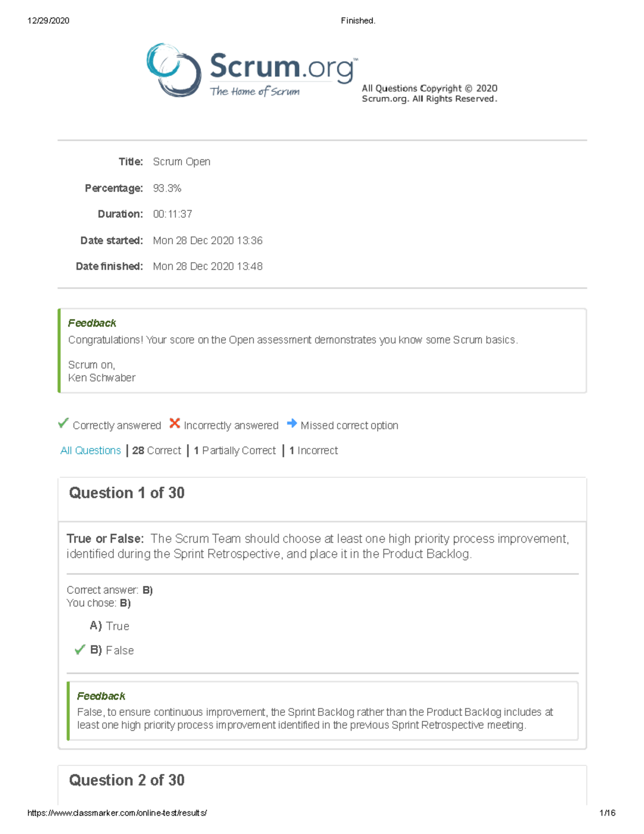Filter by 1 Partially Correct
The image size is (644, 834).
point(235,451)
